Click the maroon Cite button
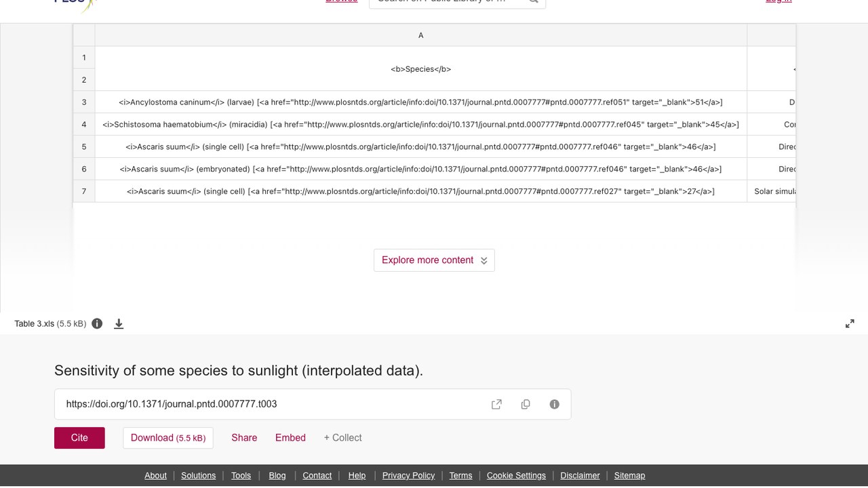The width and height of the screenshot is (868, 488). click(79, 438)
